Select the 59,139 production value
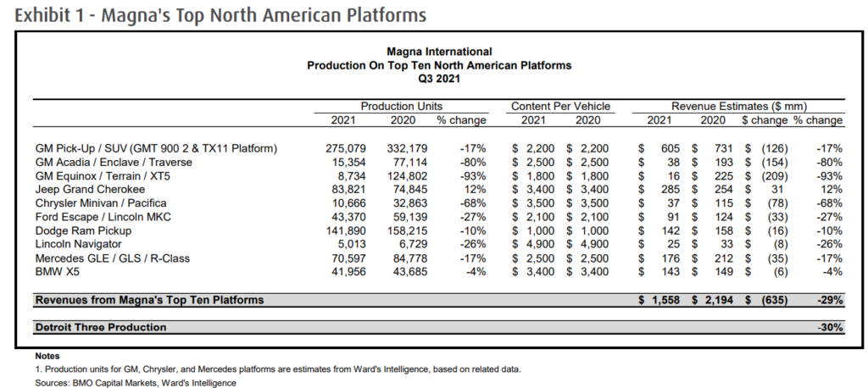 410,217
